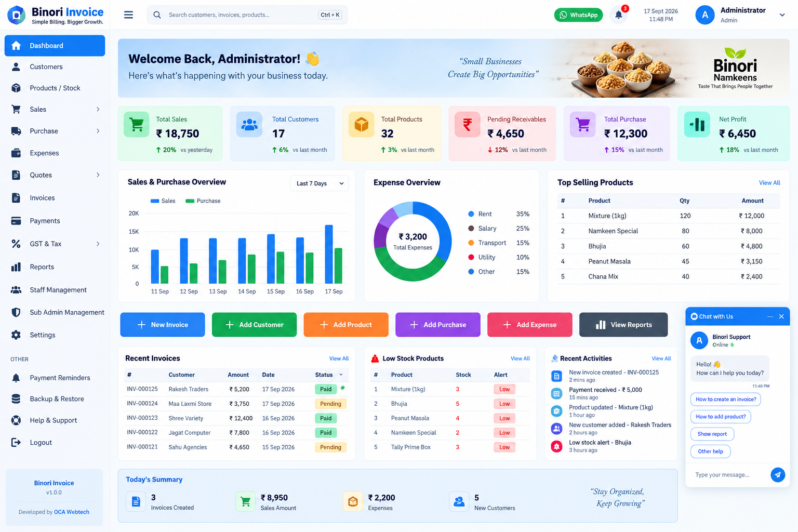
Task: Click the Net Profit chart icon
Action: pos(697,125)
